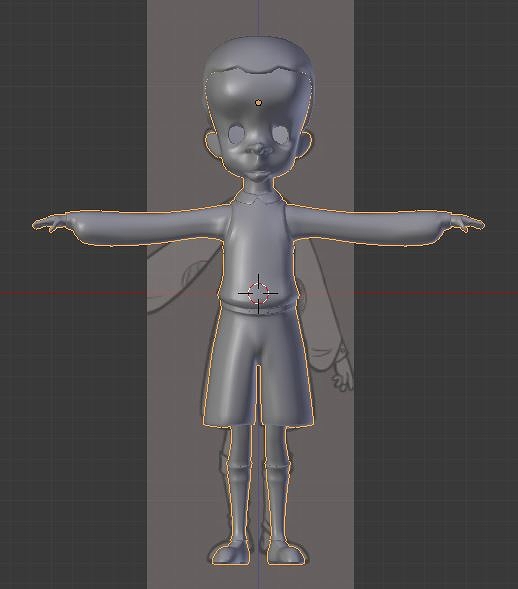Select the orange object origin dot on forehead
The width and height of the screenshot is (518, 589).
(x=258, y=102)
